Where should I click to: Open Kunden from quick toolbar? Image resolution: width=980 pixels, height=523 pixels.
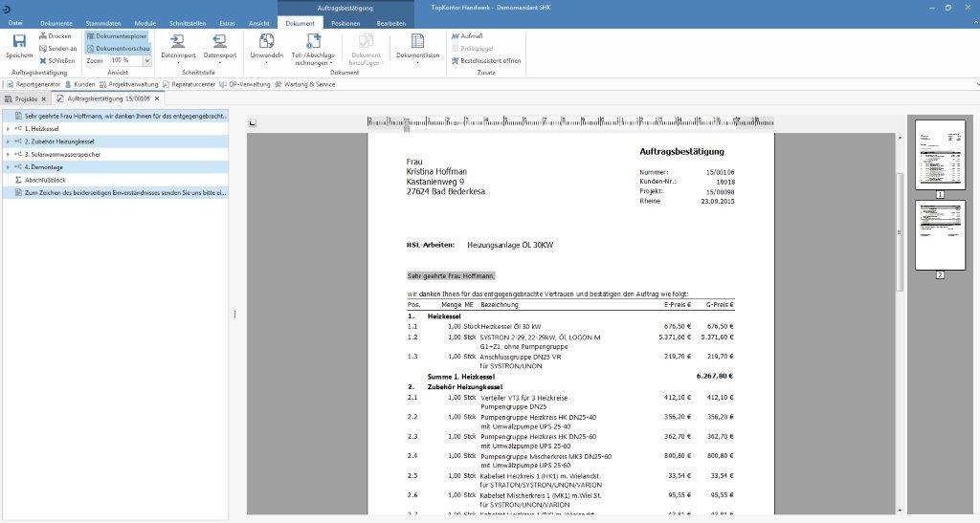click(80, 84)
